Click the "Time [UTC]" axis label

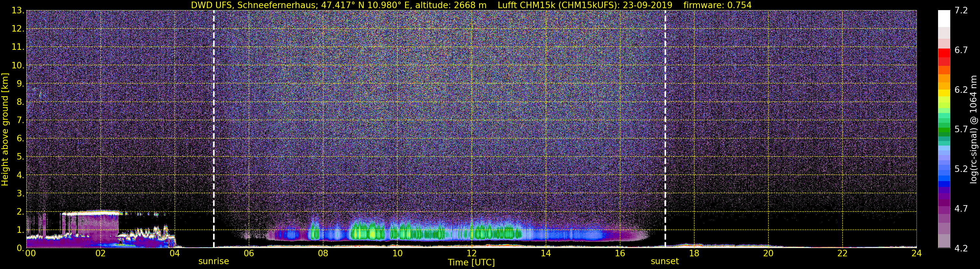471,262
